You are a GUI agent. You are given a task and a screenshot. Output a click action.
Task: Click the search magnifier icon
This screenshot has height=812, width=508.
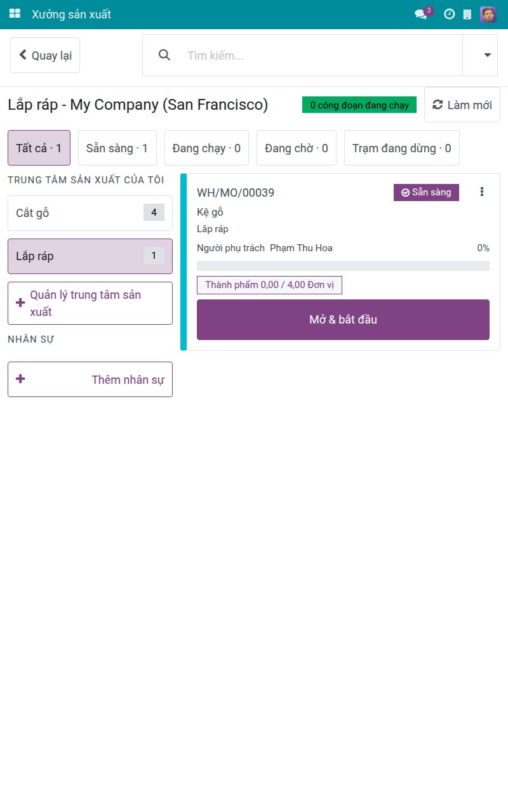(x=164, y=55)
